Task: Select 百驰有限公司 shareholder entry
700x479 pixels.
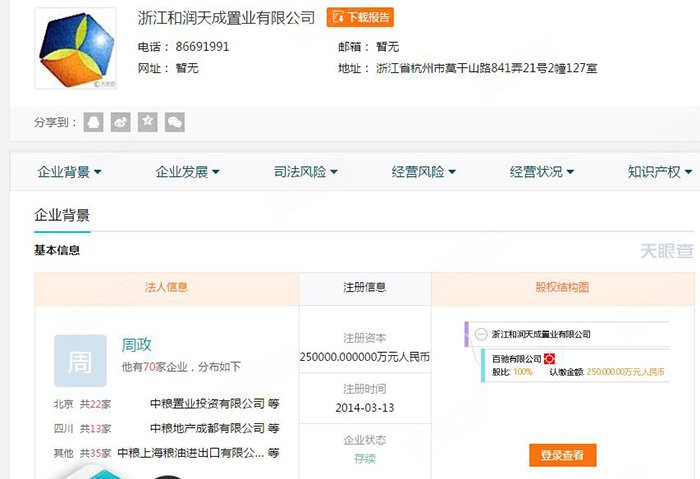Action: (x=517, y=358)
